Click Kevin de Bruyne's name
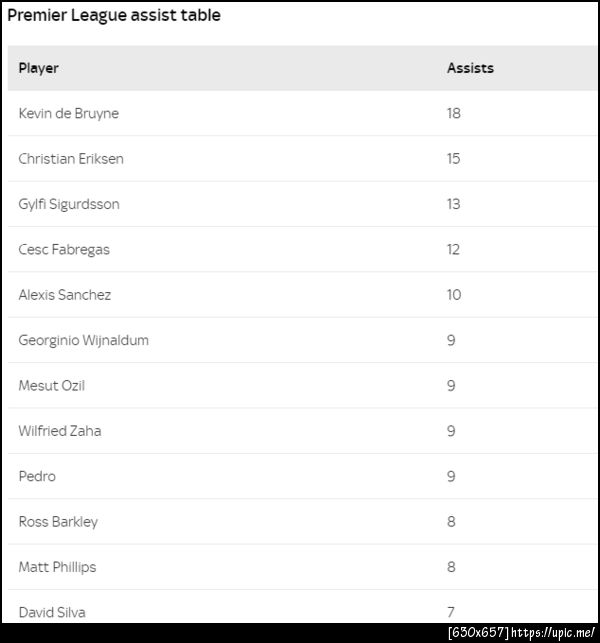This screenshot has width=600, height=643. 68,113
